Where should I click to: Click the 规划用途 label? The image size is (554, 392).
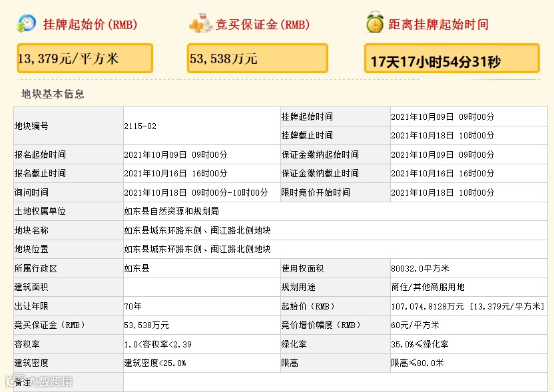[298, 287]
